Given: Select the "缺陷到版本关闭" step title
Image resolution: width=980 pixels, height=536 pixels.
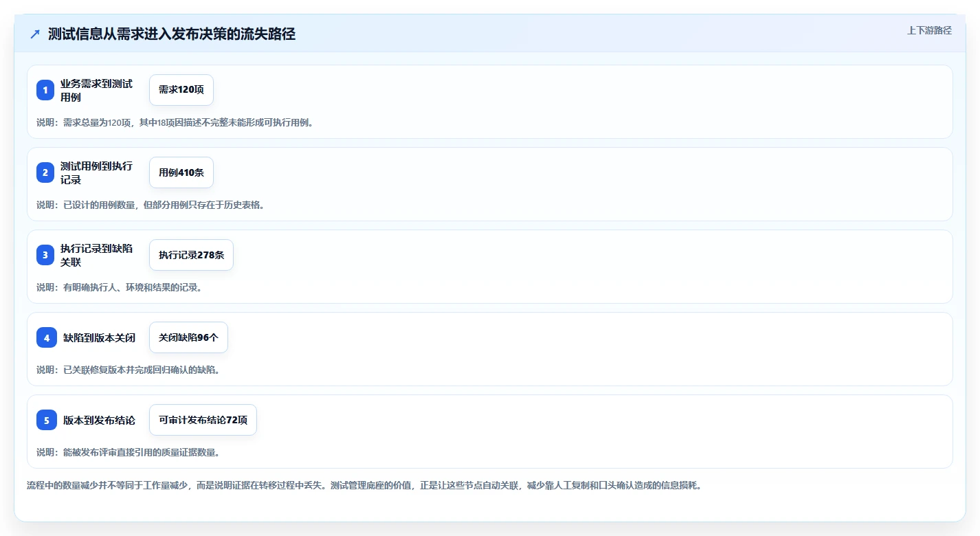Looking at the screenshot, I should coord(99,337).
